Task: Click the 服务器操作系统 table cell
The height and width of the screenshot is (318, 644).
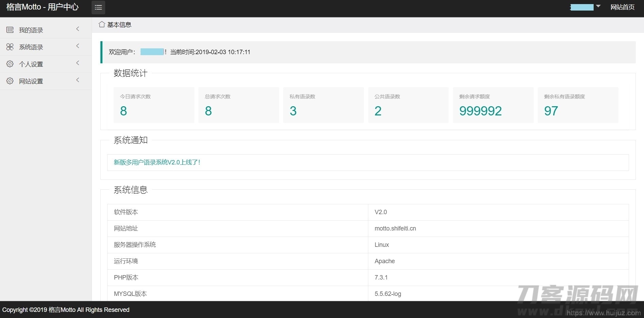Action: tap(238, 245)
